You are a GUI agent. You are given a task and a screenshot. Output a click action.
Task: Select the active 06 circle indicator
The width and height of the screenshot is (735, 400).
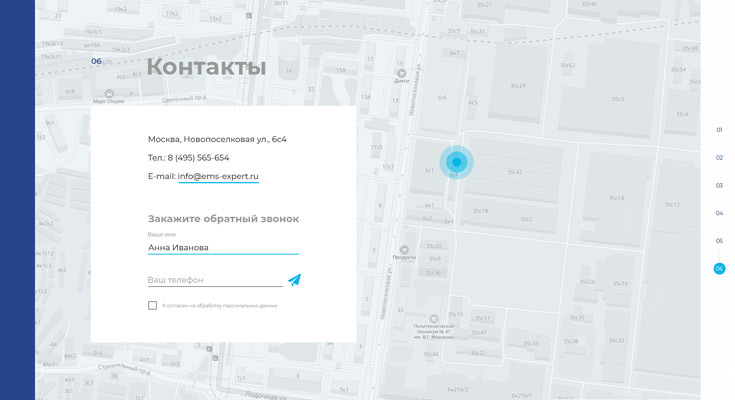(x=719, y=268)
